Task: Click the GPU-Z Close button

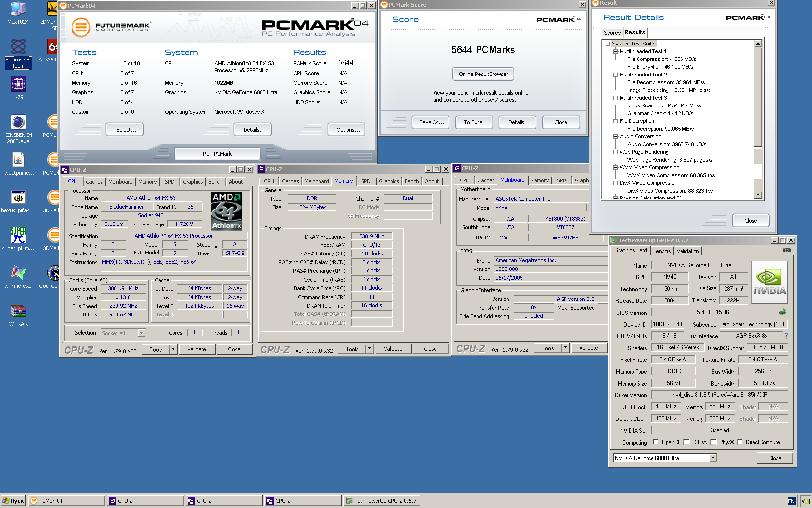Action: (775, 458)
